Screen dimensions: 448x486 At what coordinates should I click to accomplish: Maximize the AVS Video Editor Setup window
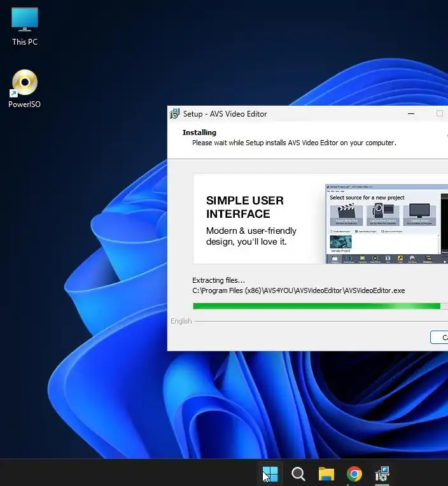coord(440,114)
